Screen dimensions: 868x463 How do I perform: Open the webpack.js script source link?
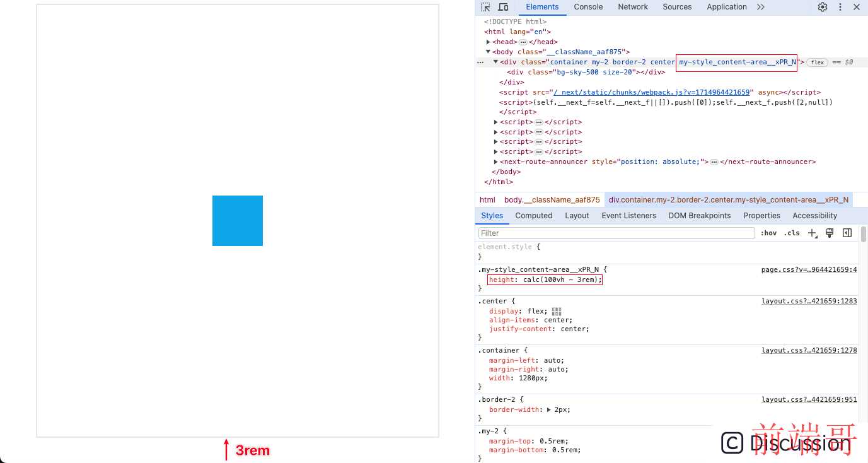click(x=652, y=92)
